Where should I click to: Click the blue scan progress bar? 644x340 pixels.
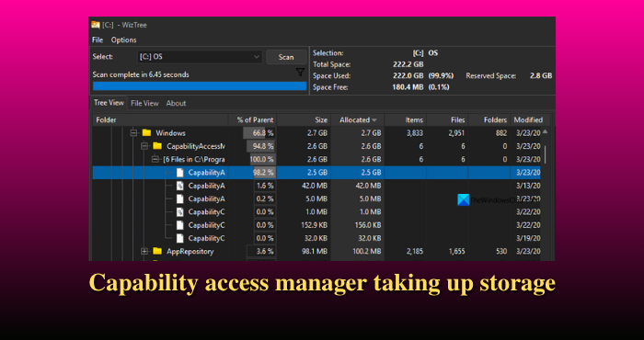pyautogui.click(x=200, y=86)
